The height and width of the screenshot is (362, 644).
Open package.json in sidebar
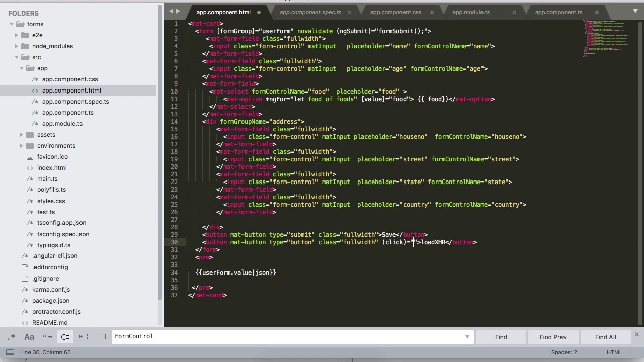pyautogui.click(x=51, y=301)
